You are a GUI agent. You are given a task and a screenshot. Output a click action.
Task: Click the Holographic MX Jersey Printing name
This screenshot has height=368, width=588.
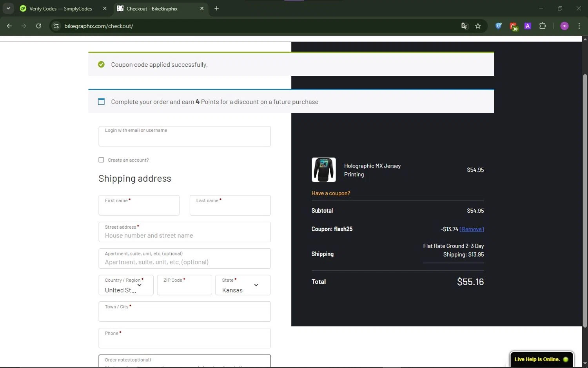(x=372, y=170)
